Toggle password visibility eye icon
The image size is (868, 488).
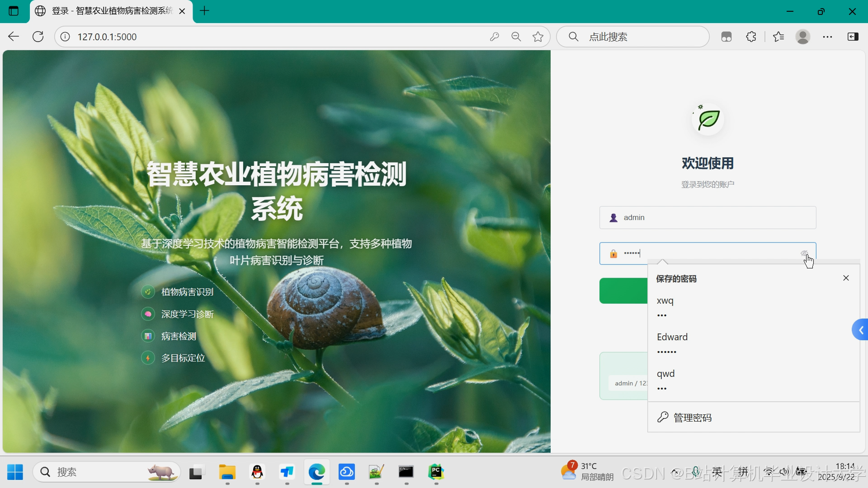coord(804,253)
